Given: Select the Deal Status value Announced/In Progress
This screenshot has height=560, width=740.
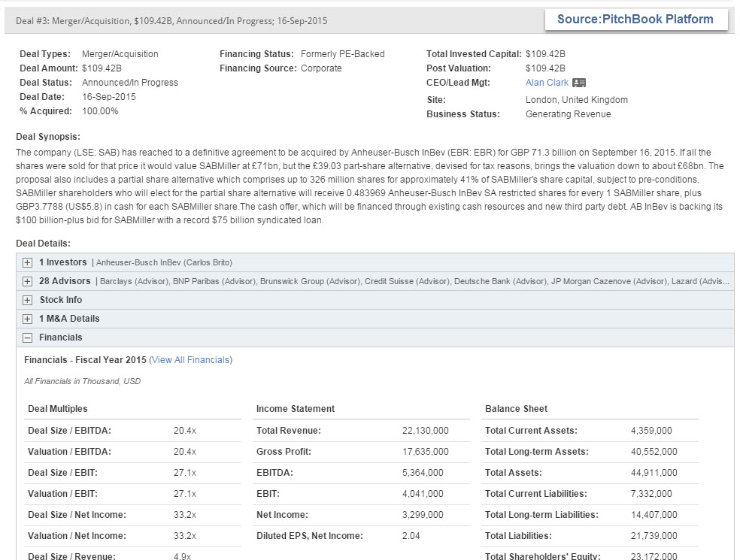Looking at the screenshot, I should click(x=130, y=83).
